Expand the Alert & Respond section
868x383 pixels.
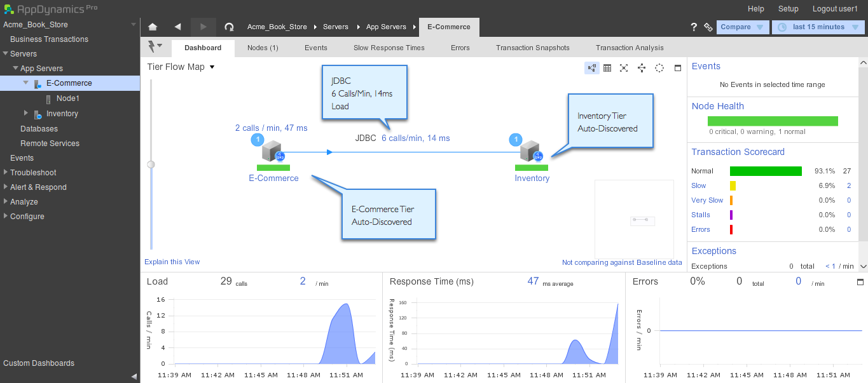pos(6,187)
